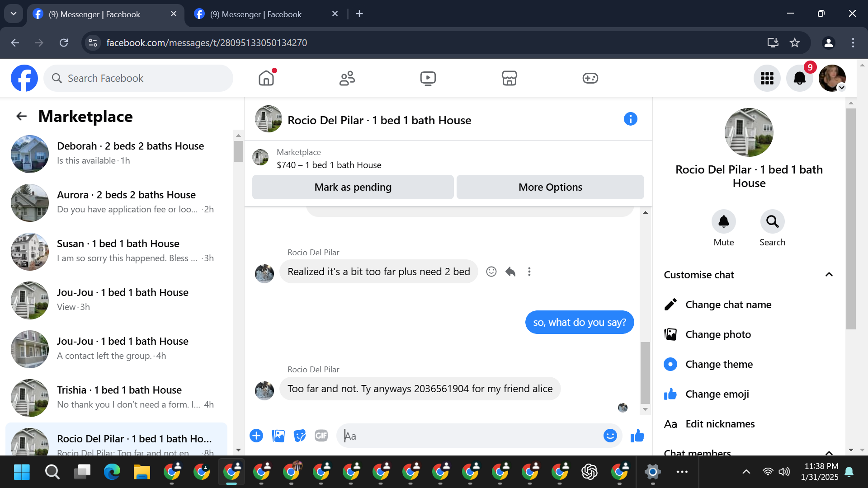This screenshot has width=868, height=488.
Task: Select Change chat name
Action: pyautogui.click(x=749, y=305)
